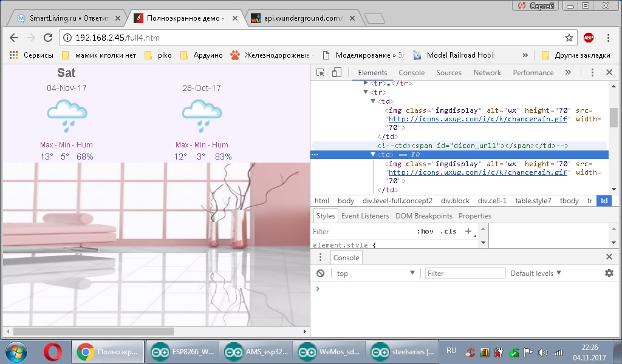
Task: Click the Opera browser taskbar icon
Action: click(x=53, y=351)
